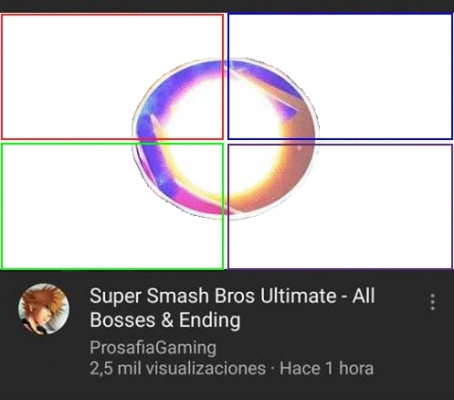
Task: Click the avatar character's spiky orange hair
Action: (45, 297)
